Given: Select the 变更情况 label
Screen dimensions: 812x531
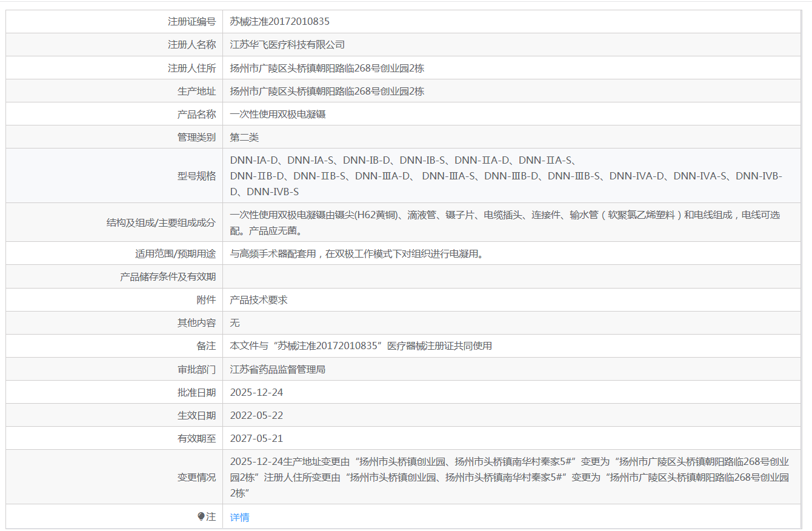Looking at the screenshot, I should (196, 477).
